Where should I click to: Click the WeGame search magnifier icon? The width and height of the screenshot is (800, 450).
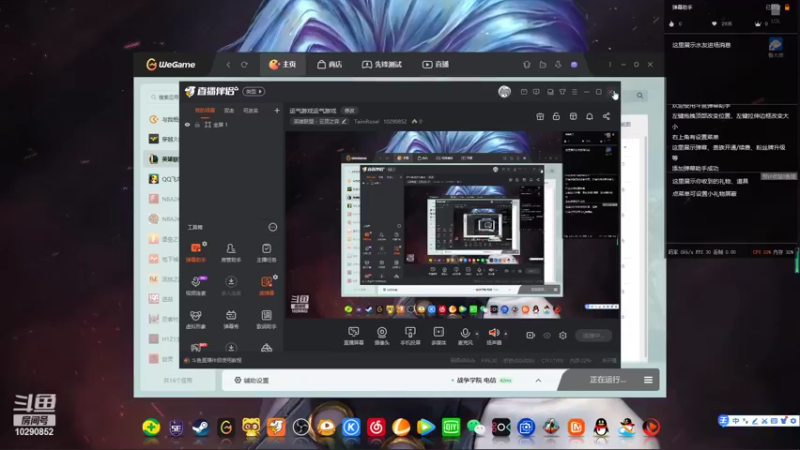pyautogui.click(x=640, y=95)
